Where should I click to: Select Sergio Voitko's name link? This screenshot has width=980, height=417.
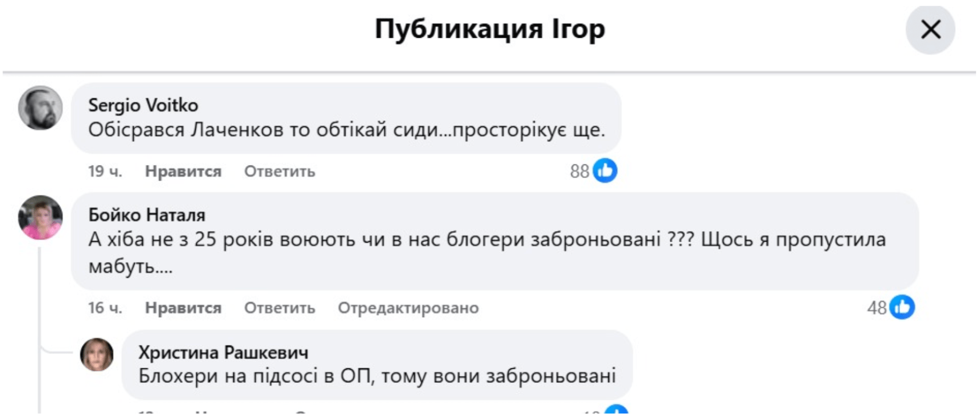(x=142, y=105)
